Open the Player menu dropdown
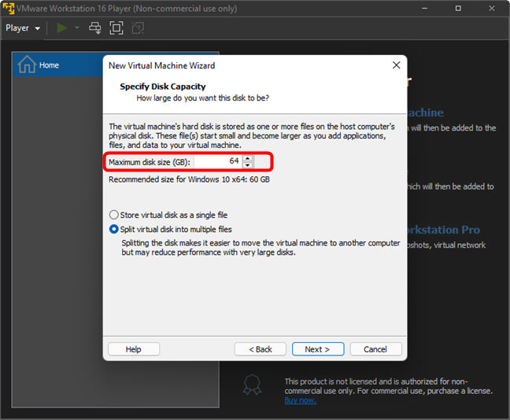Screen dimensions: 510x420 [x=23, y=28]
